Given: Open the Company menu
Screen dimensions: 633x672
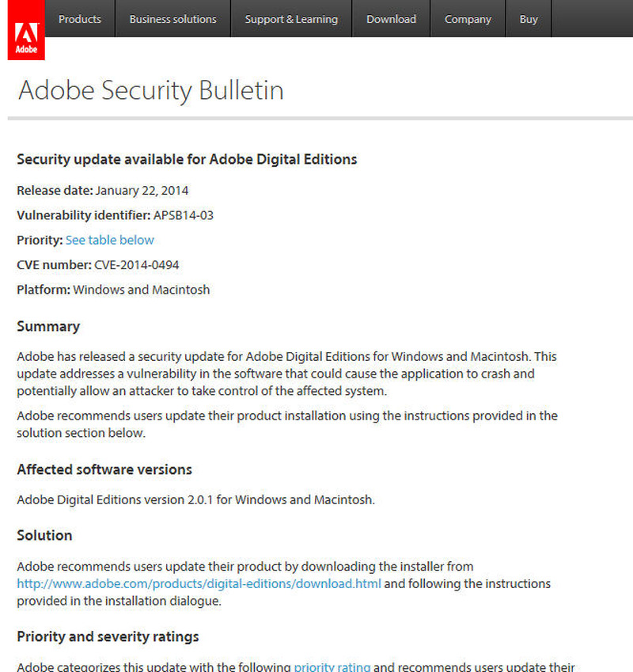Looking at the screenshot, I should pyautogui.click(x=468, y=19).
